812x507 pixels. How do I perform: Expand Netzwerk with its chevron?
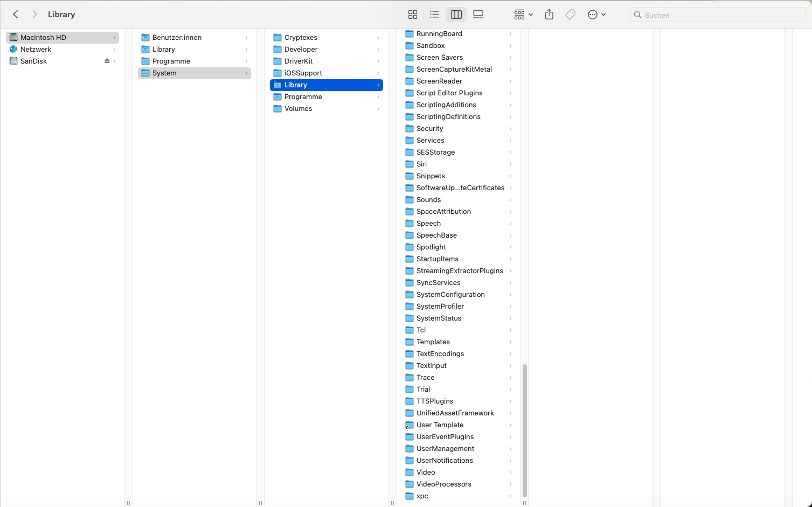114,49
